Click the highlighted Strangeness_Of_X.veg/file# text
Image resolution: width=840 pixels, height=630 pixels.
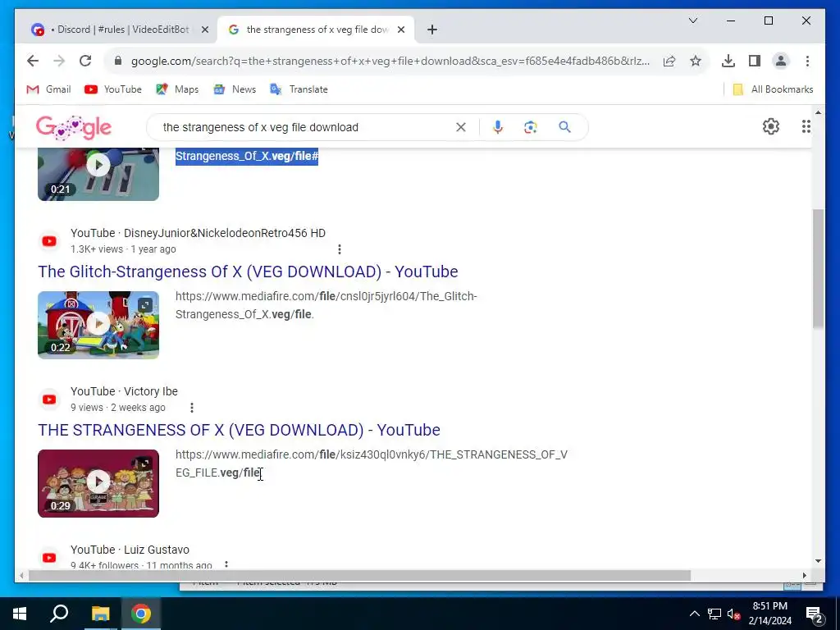coord(247,157)
